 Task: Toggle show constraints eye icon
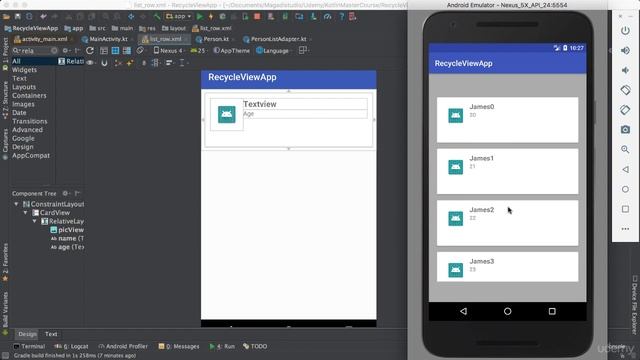[x=91, y=63]
